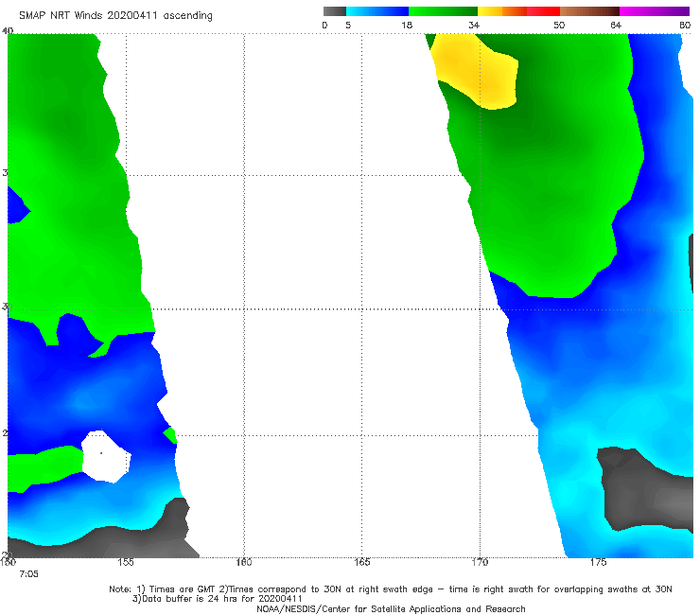
Task: Click the longitude label "165"
Action: tap(361, 562)
